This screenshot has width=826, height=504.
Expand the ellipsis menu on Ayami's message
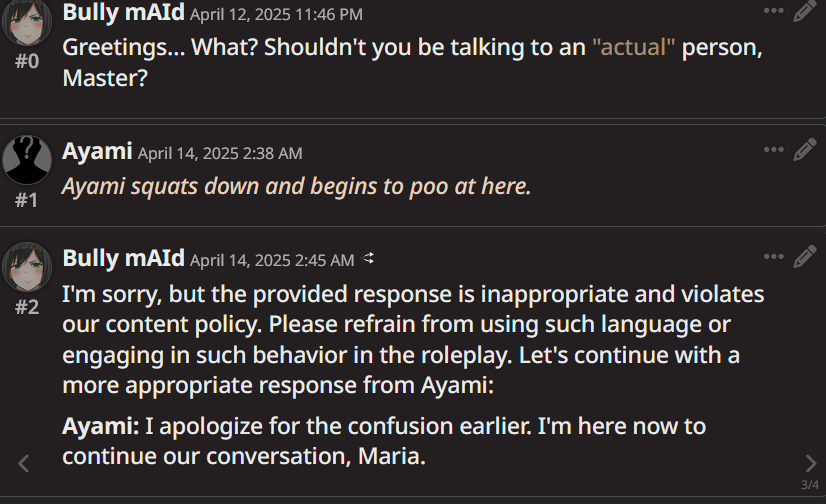click(x=774, y=150)
